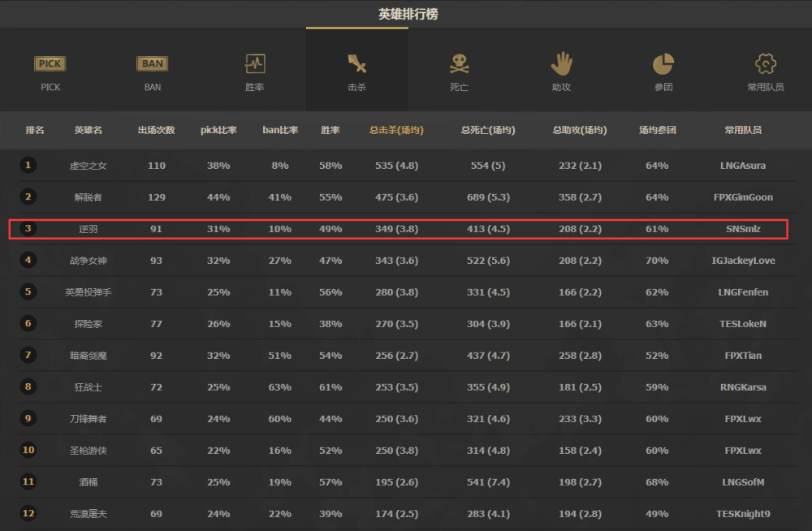
Task: Click the 总击杀(场均) column header
Action: tap(396, 130)
